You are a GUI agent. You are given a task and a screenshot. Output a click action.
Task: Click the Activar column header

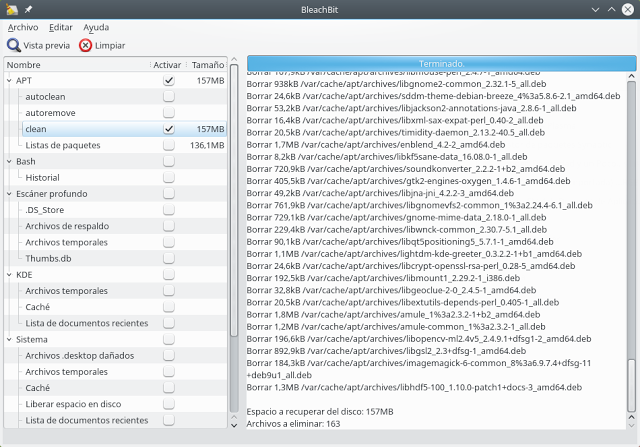click(x=168, y=64)
